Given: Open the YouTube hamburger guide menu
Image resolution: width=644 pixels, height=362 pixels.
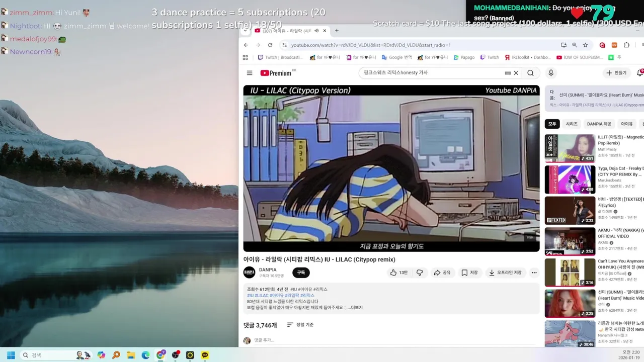Looking at the screenshot, I should [250, 73].
